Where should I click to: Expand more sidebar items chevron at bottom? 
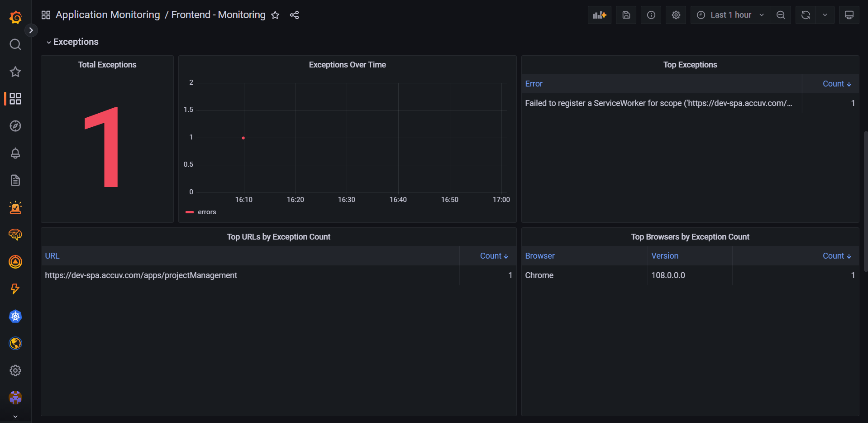[15, 416]
